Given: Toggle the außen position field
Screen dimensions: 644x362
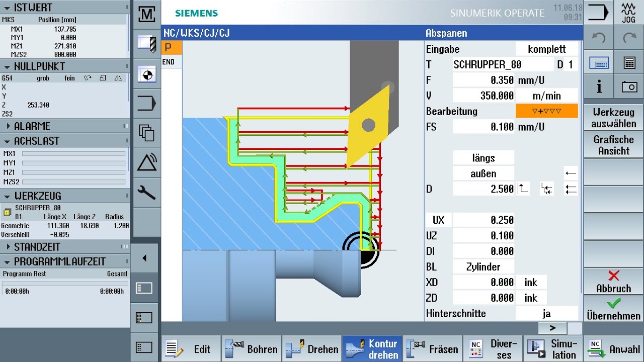Looking at the screenshot, I should [484, 173].
